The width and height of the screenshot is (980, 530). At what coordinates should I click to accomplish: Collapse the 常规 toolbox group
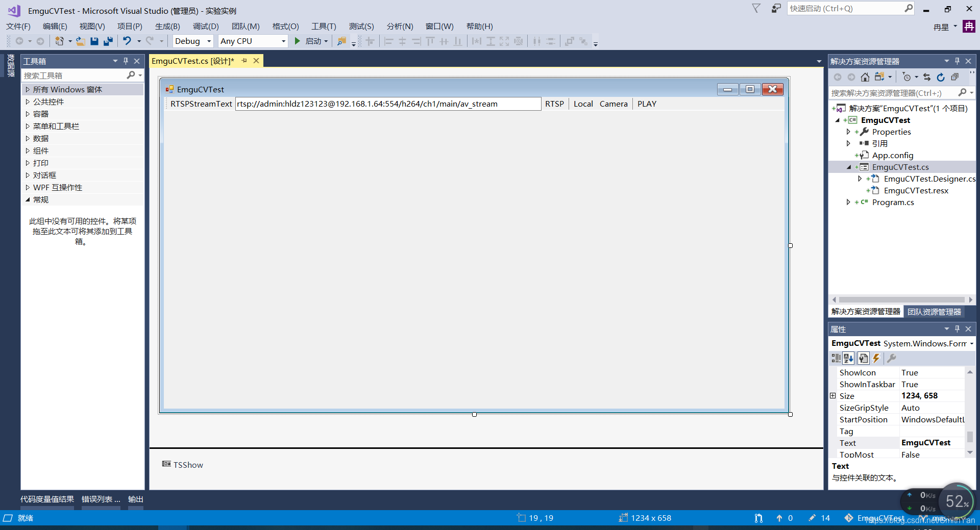(28, 199)
